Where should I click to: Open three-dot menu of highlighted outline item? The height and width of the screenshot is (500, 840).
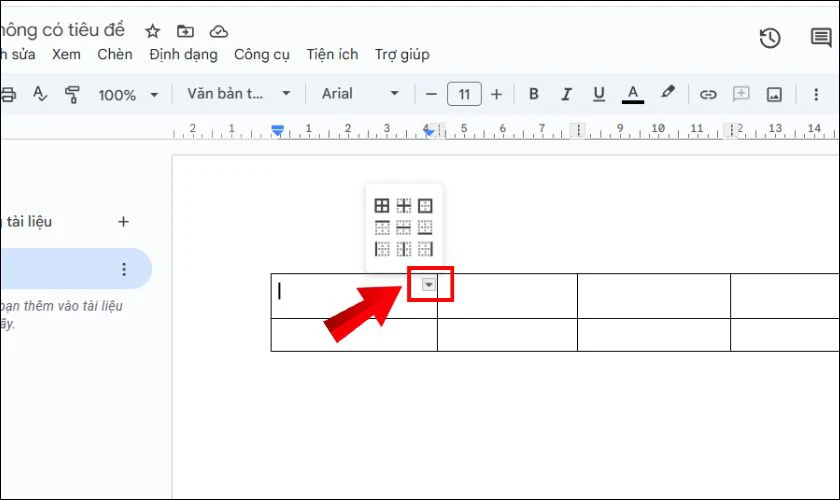coord(124,269)
